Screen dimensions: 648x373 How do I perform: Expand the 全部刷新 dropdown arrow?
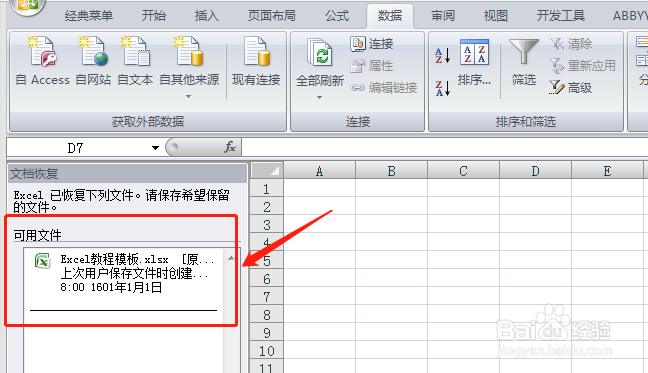pos(319,97)
